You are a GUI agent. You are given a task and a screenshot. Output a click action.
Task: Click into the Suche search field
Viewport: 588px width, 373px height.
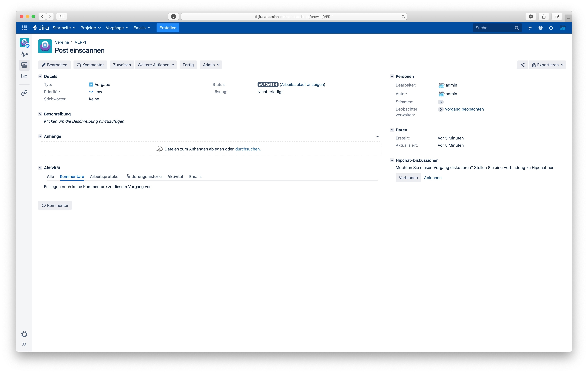(x=493, y=28)
